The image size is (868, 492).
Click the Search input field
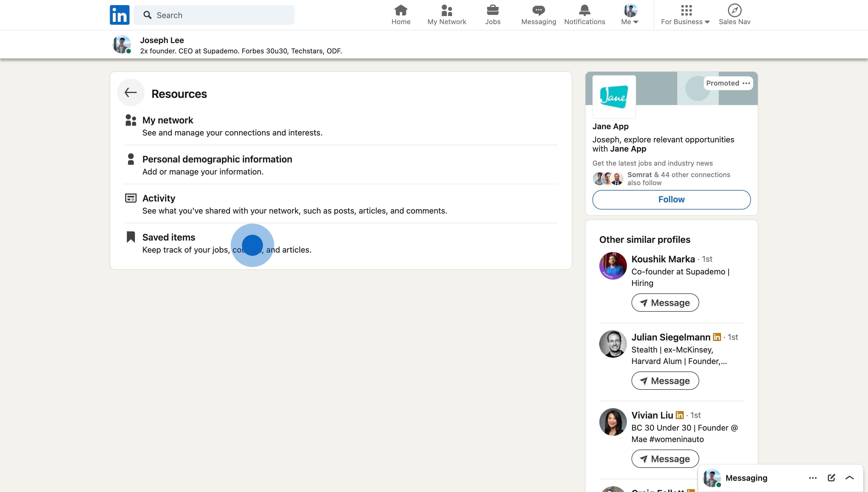pos(214,15)
